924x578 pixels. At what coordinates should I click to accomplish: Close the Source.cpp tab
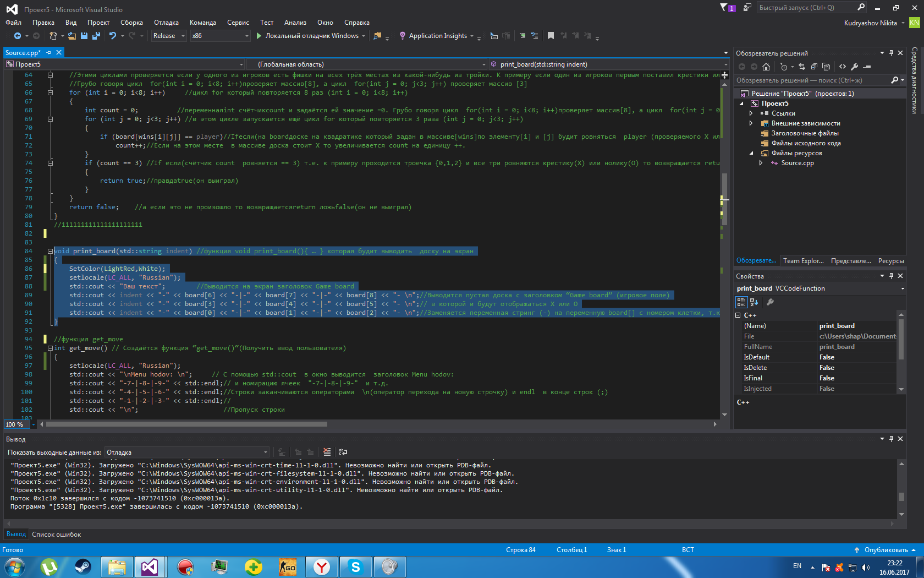59,52
